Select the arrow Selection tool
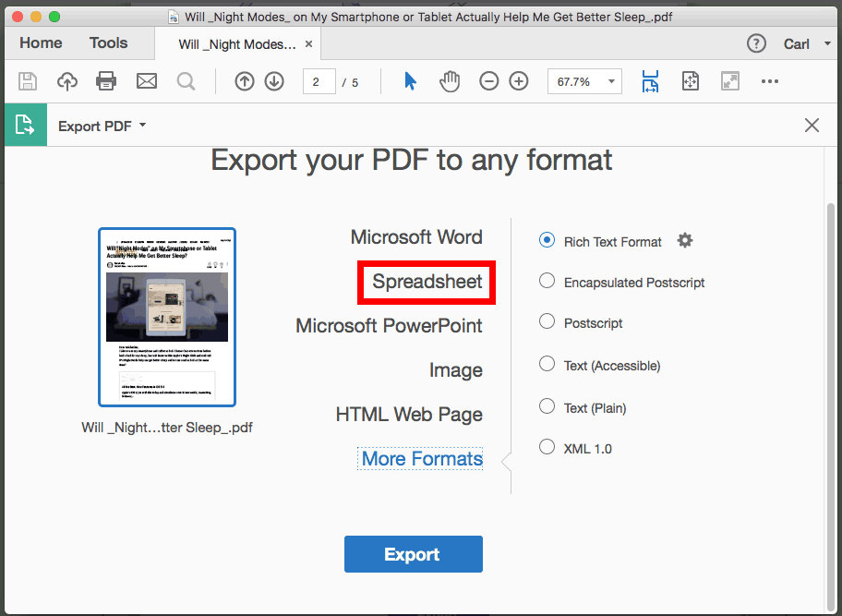Image resolution: width=842 pixels, height=616 pixels. coord(410,81)
